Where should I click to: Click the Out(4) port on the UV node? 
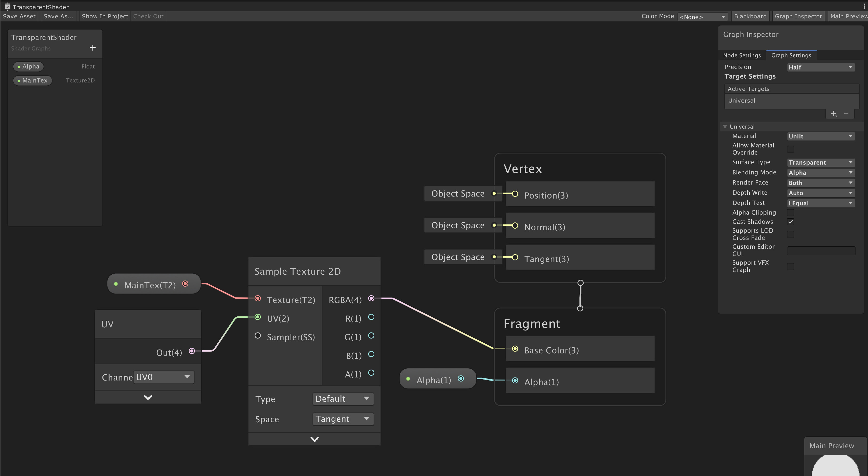(x=192, y=351)
